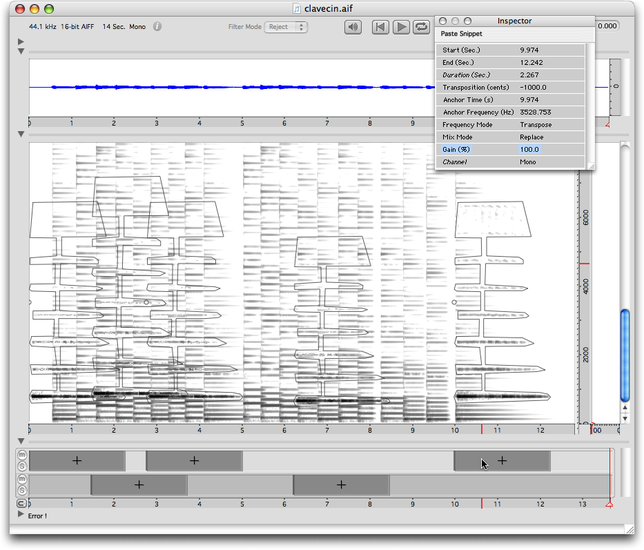Screen dimensions: 644x550
Task: Select snippet block under mouse at 11 seconds
Action: coord(502,461)
